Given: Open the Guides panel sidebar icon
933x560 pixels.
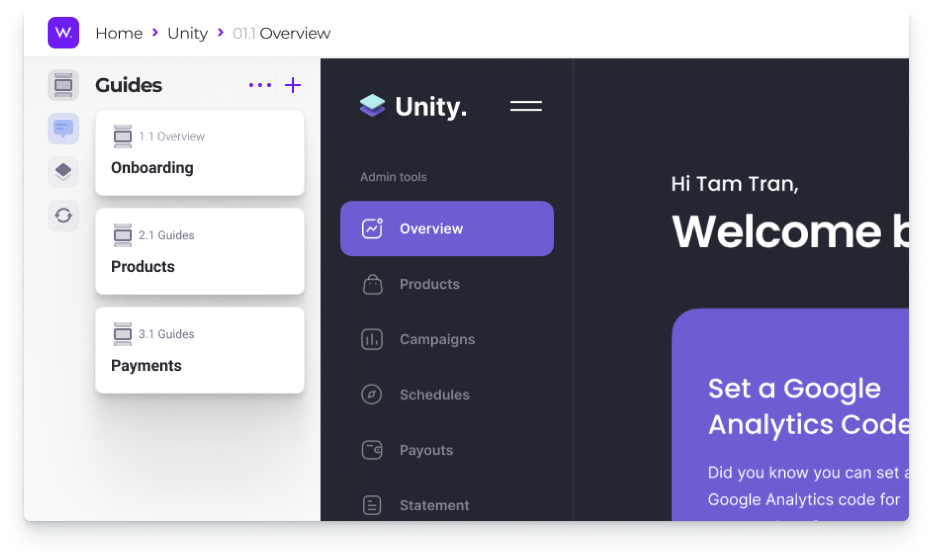Looking at the screenshot, I should pos(63,85).
